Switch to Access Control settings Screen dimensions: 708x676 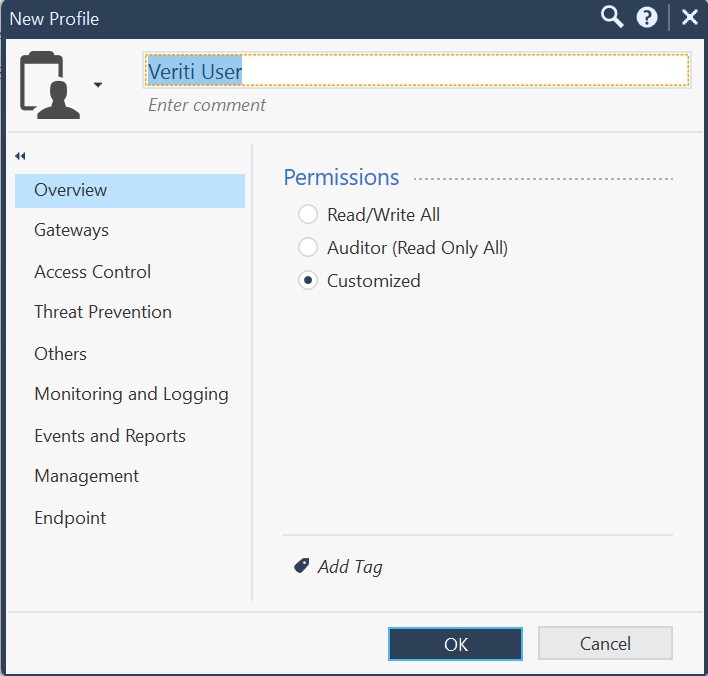(92, 272)
